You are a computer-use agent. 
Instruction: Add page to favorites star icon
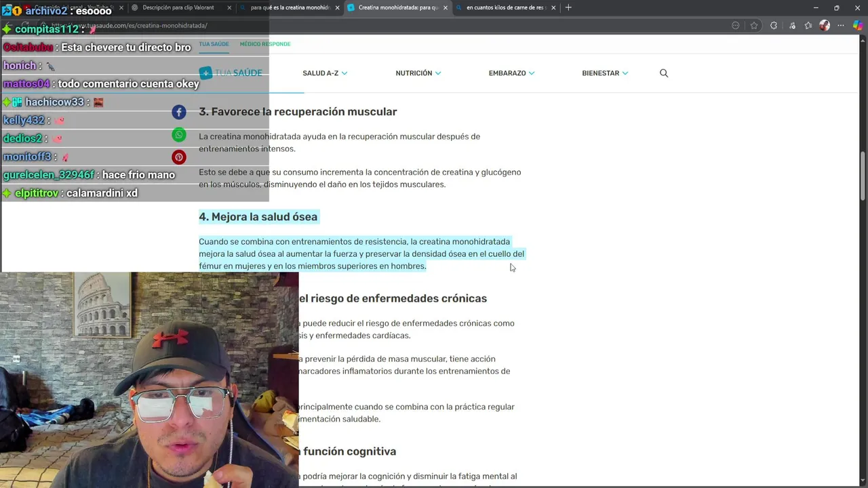pos(754,26)
